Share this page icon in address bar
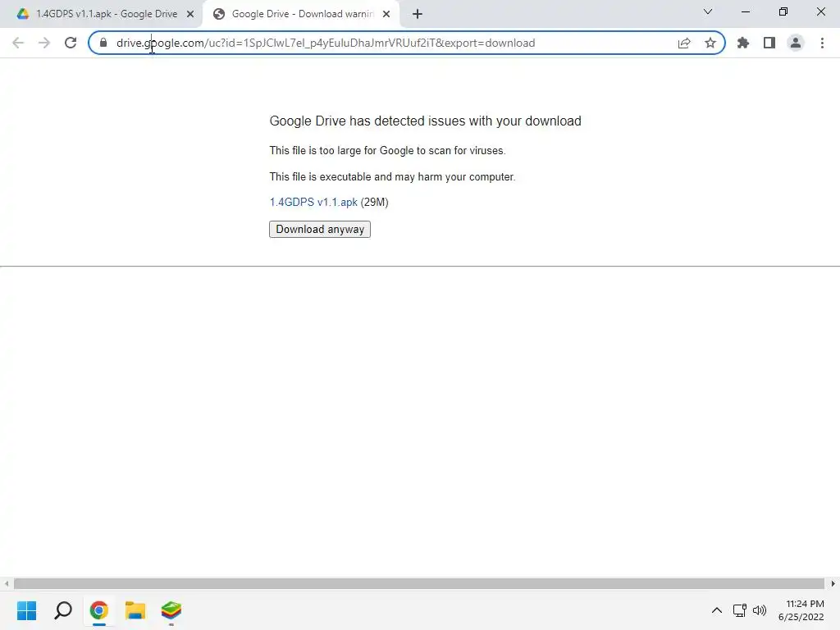 [684, 43]
